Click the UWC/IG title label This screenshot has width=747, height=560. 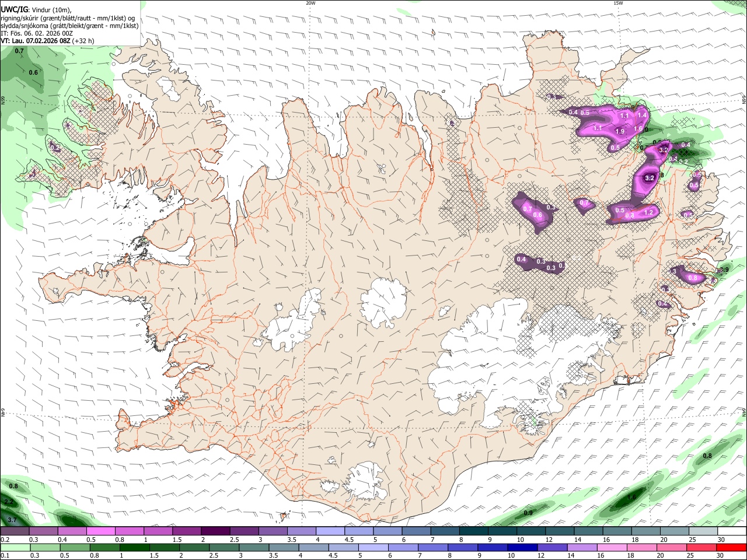(15, 9)
